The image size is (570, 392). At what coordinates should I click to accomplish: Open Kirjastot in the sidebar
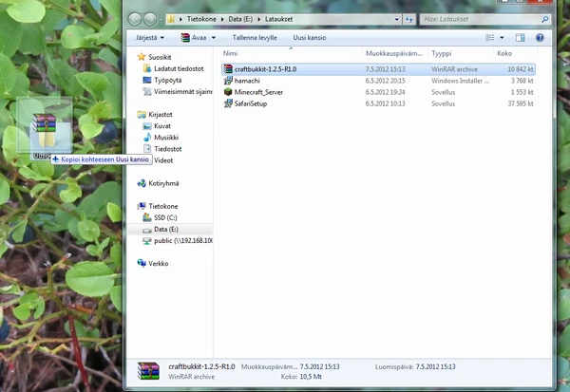[161, 115]
